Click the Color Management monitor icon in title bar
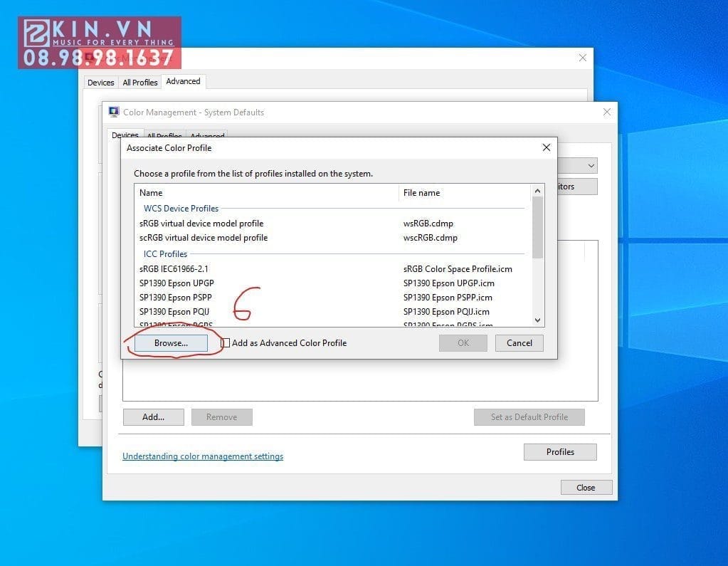This screenshot has height=566, width=728. 113,112
